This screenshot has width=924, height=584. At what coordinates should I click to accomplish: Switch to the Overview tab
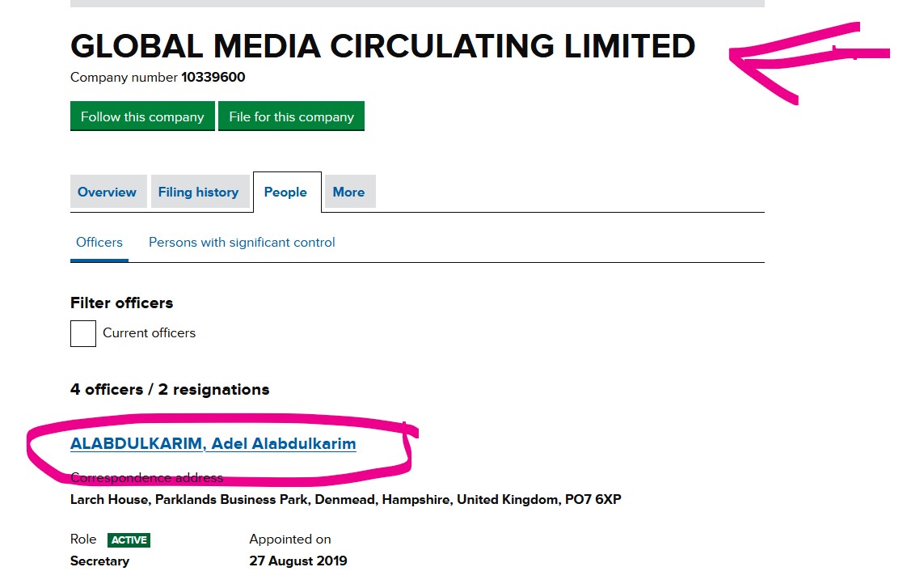point(108,192)
